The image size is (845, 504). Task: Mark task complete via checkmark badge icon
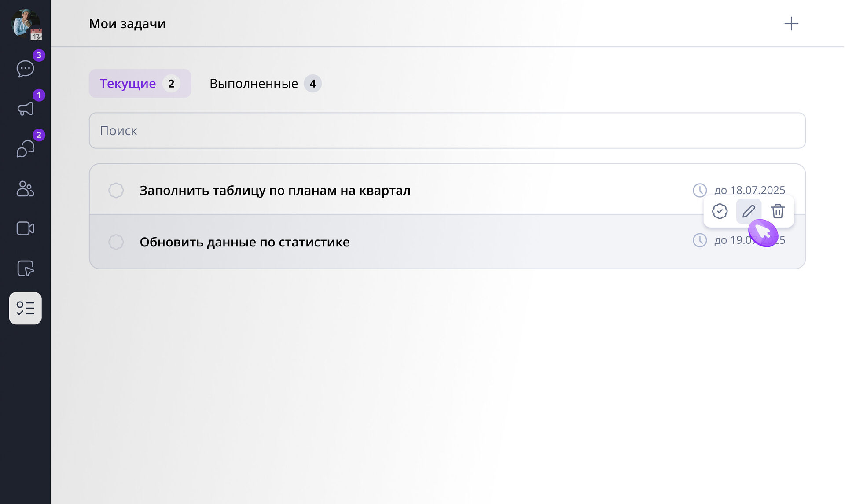click(720, 211)
